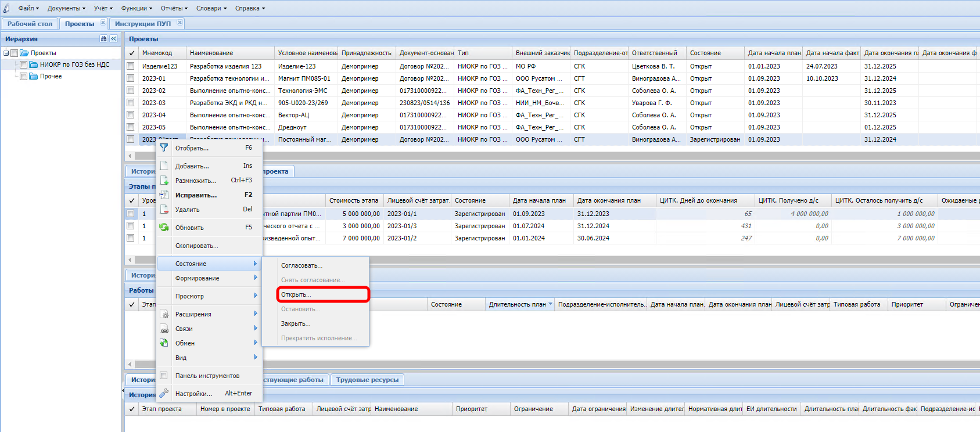Open the Трудовые ресурсы tab
The width and height of the screenshot is (980, 432).
pyautogui.click(x=367, y=380)
